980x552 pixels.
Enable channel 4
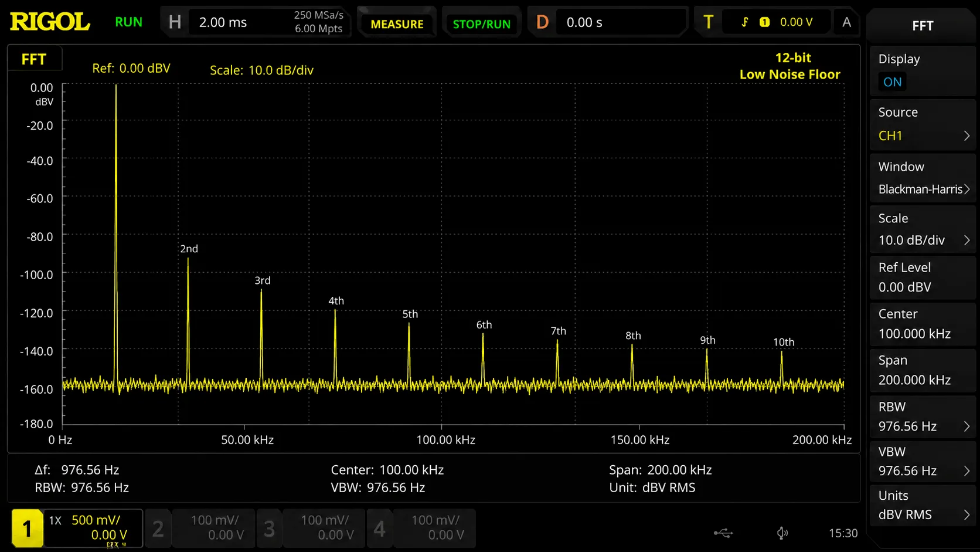click(379, 529)
